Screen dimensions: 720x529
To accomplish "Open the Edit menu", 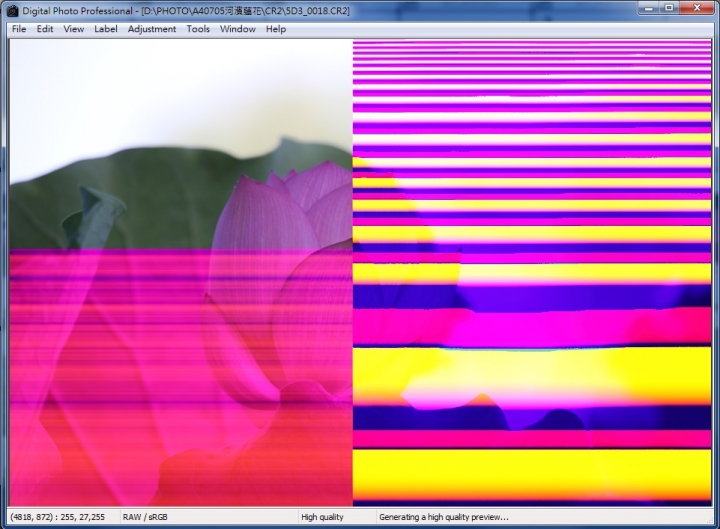I will click(45, 29).
